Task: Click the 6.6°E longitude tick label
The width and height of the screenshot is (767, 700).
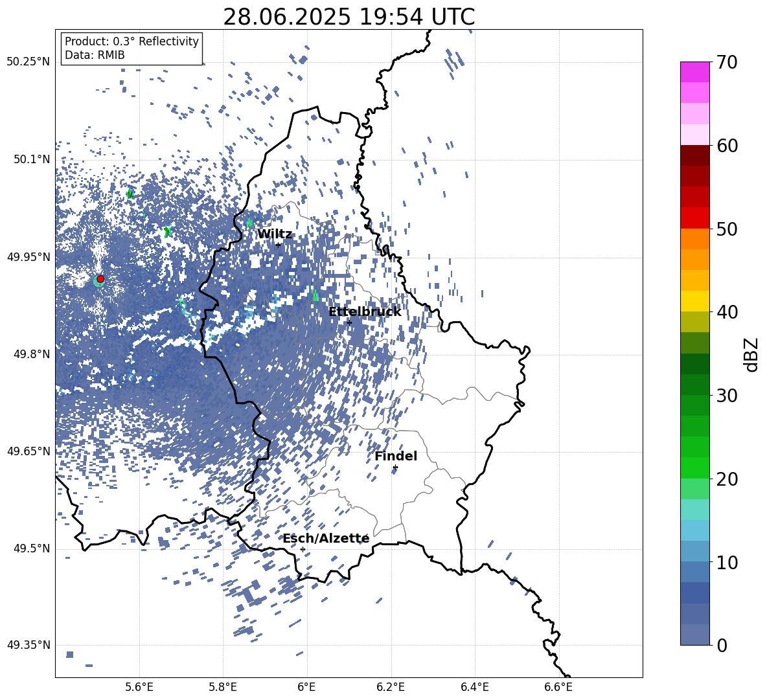Action: click(x=558, y=687)
